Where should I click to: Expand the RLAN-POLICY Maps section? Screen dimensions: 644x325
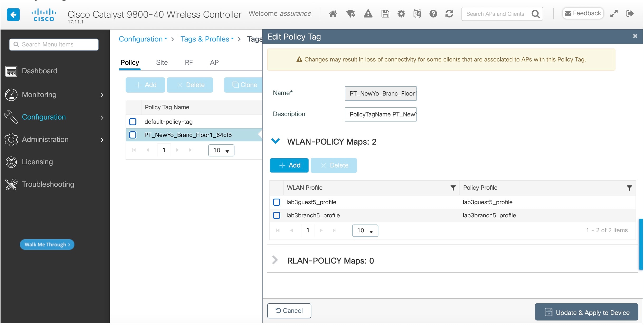pyautogui.click(x=275, y=260)
